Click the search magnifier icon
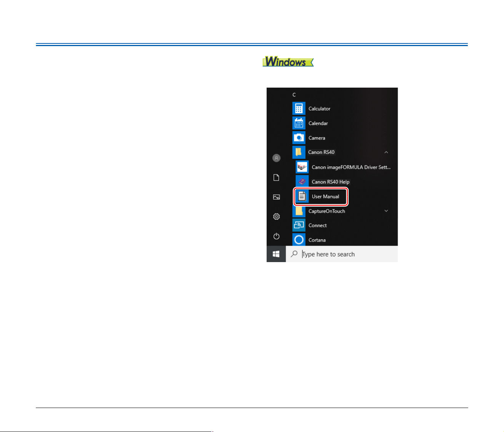The height and width of the screenshot is (432, 504). 294,254
